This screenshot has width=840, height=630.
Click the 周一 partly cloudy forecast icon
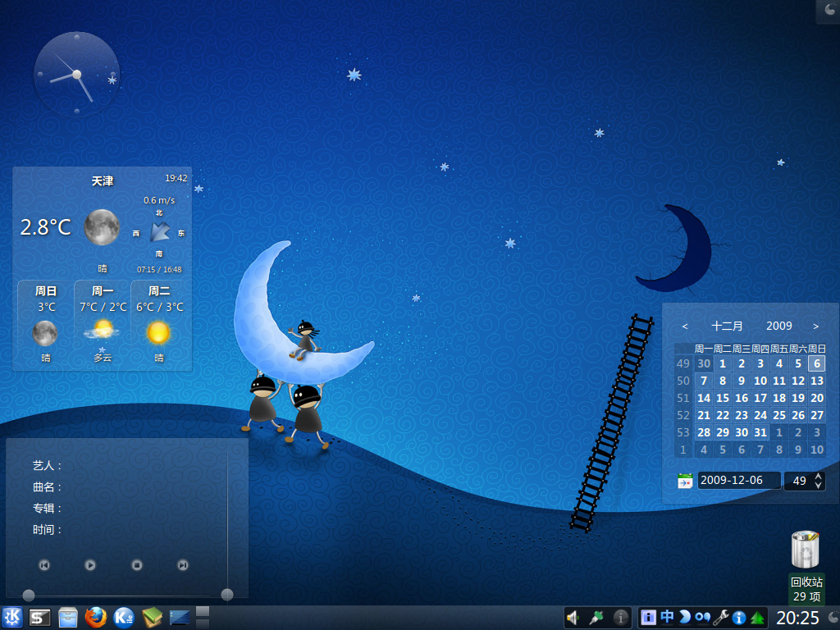(103, 330)
